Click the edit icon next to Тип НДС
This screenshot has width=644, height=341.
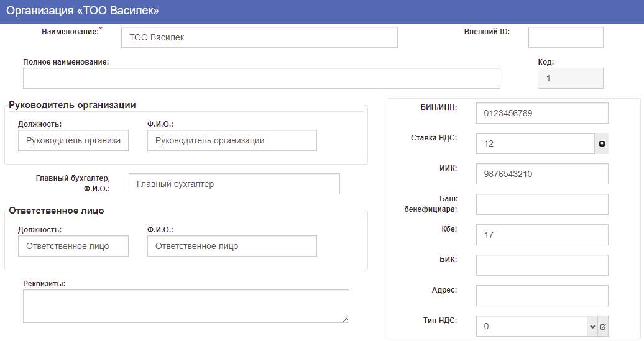[x=603, y=326]
